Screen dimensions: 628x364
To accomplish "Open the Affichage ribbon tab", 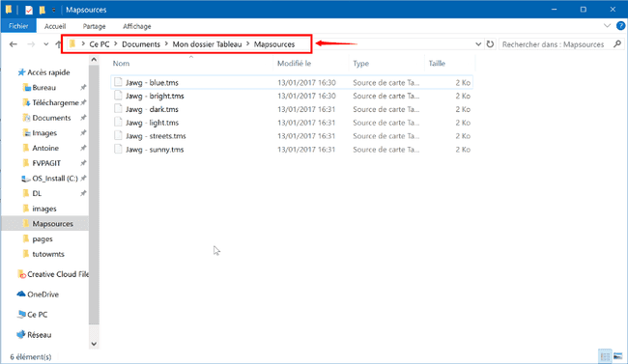I will click(x=136, y=26).
